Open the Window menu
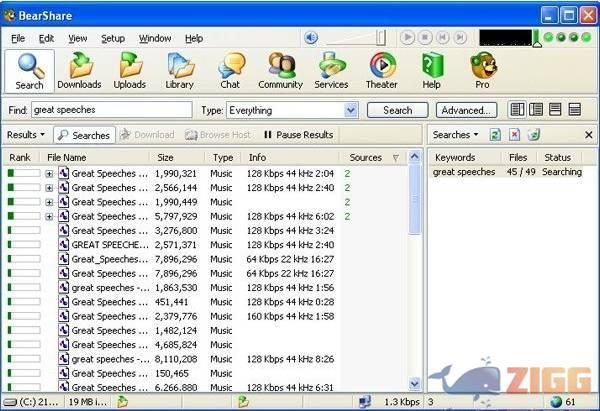The height and width of the screenshot is (411, 600). tap(155, 38)
